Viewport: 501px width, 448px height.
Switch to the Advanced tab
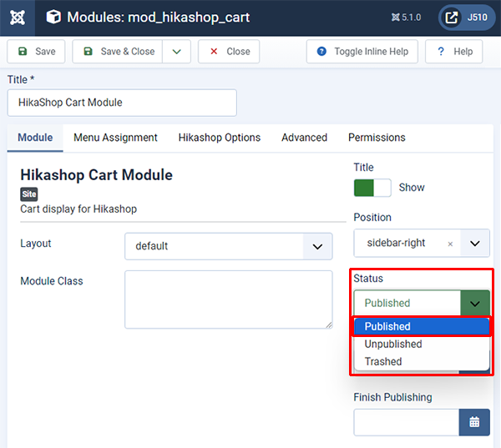[304, 138]
